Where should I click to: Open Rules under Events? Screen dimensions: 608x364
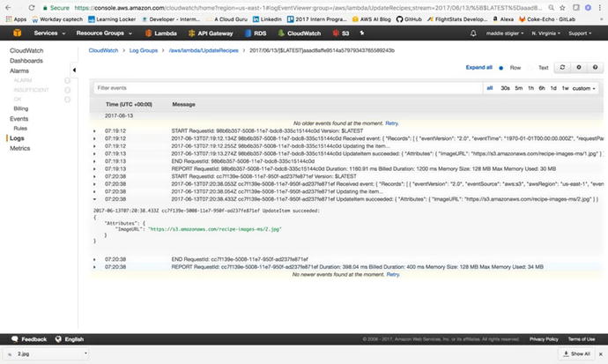tap(20, 129)
